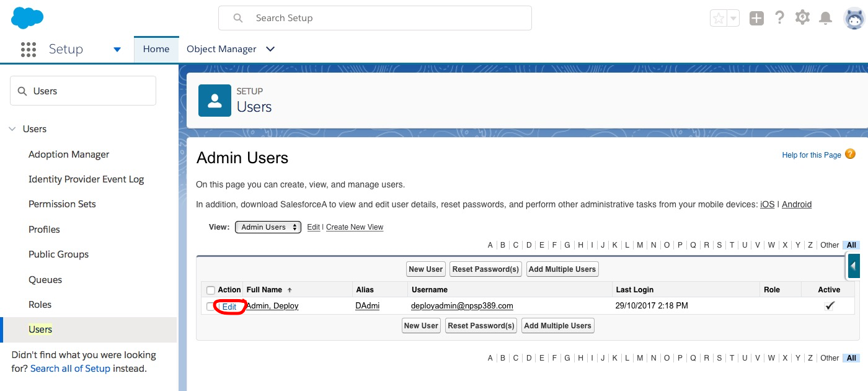Select All in top alphabet filter

pos(851,245)
